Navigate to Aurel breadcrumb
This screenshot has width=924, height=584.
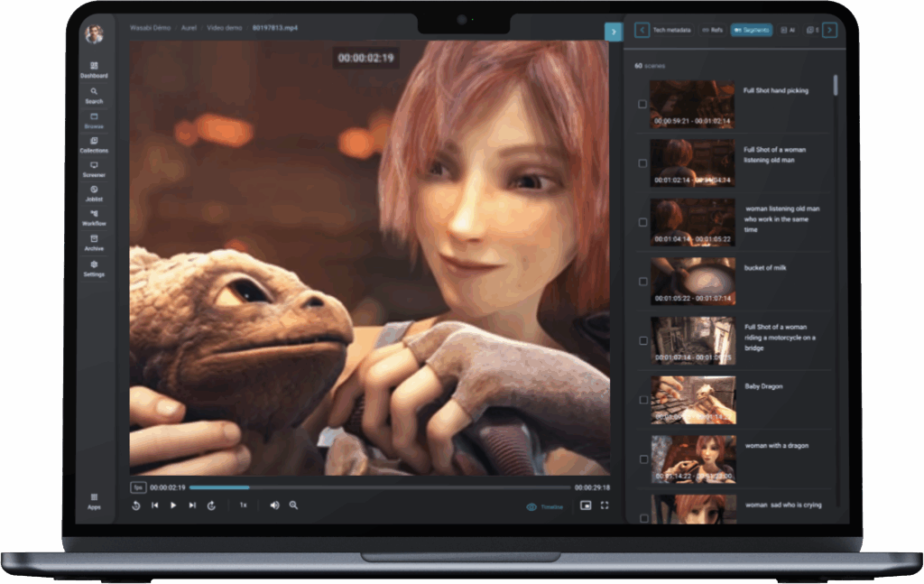(189, 28)
